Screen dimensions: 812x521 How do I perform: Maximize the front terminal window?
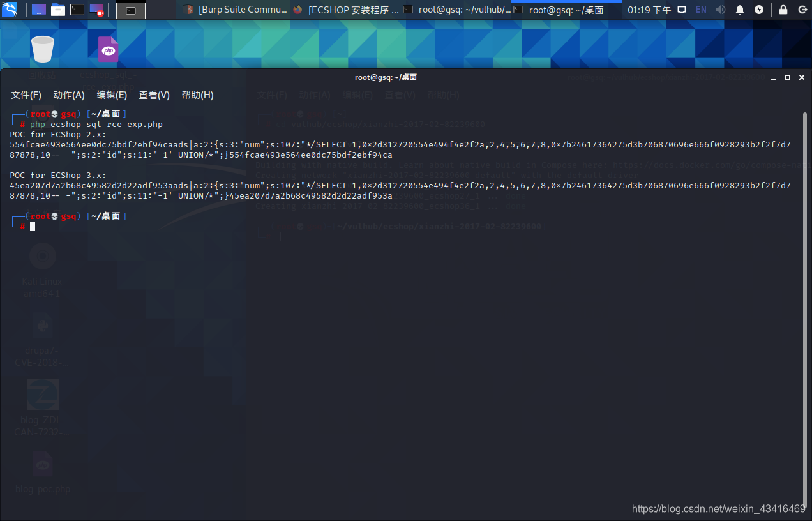tap(787, 77)
